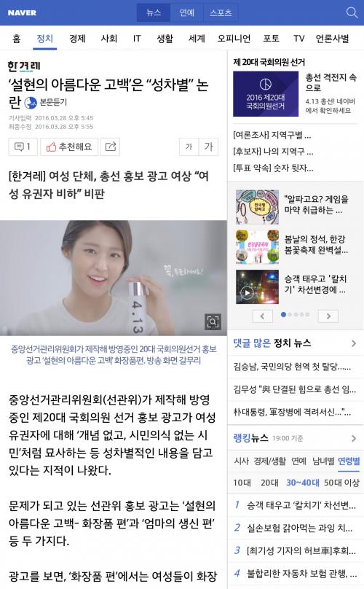Increase font size with large 가

tap(209, 147)
